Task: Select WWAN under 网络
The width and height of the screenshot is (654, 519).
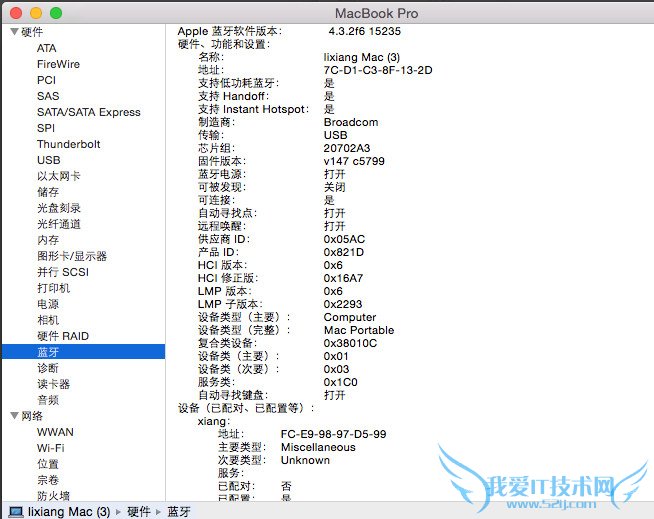Action: click(x=55, y=432)
